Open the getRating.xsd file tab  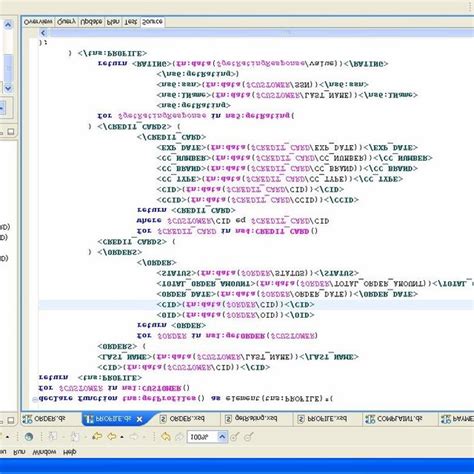256,419
